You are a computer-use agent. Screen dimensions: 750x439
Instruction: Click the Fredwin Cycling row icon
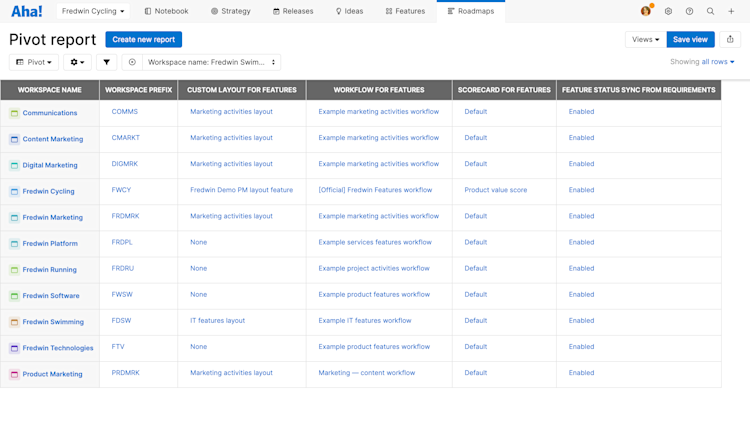(14, 191)
